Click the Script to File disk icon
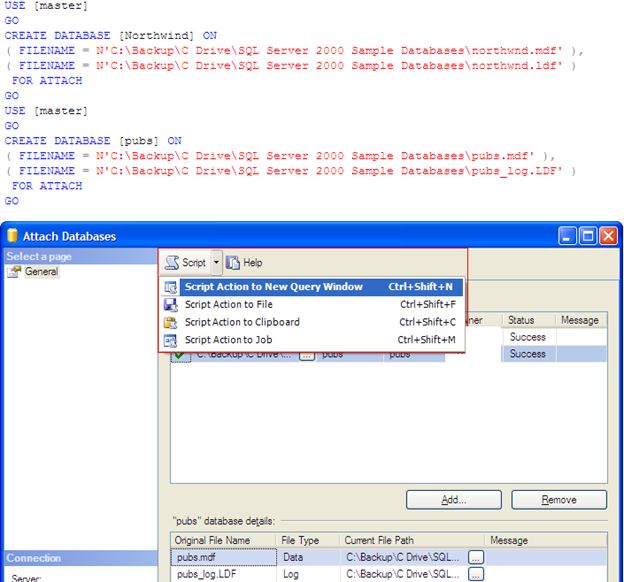 [171, 305]
